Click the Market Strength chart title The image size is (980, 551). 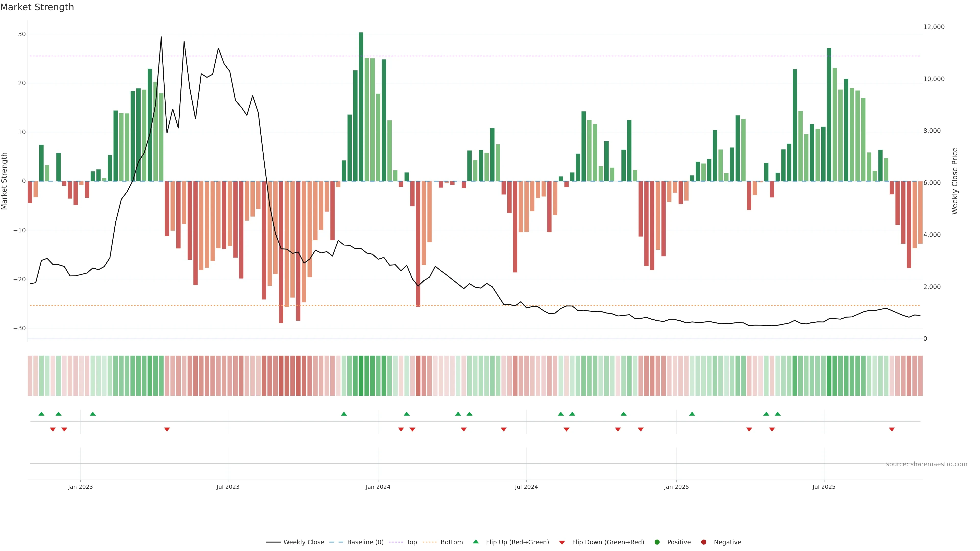tap(37, 7)
